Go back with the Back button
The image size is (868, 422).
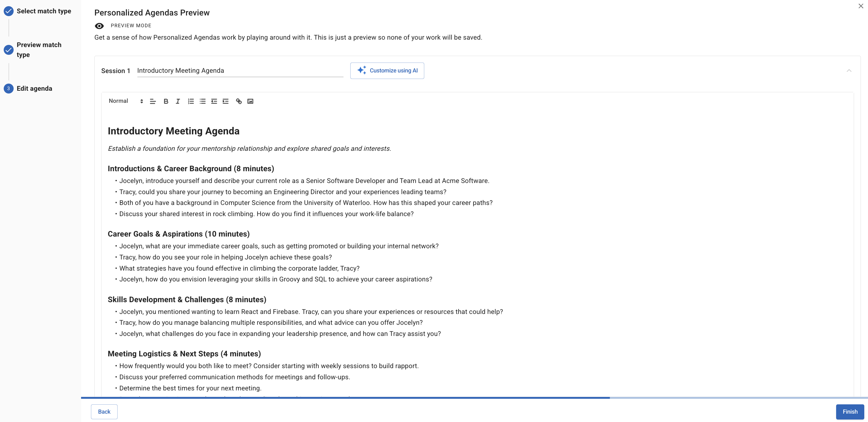104,411
